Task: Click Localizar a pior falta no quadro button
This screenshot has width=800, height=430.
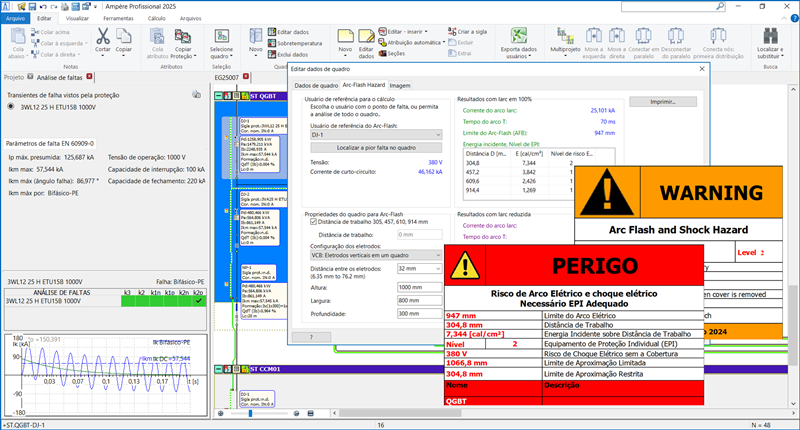Action: (376, 147)
